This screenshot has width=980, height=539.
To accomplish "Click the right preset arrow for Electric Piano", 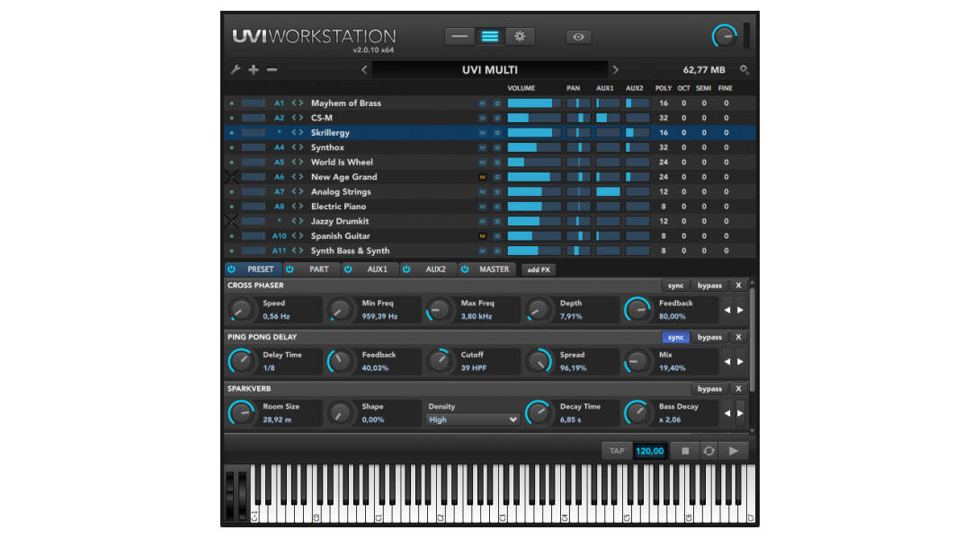I will [x=301, y=206].
